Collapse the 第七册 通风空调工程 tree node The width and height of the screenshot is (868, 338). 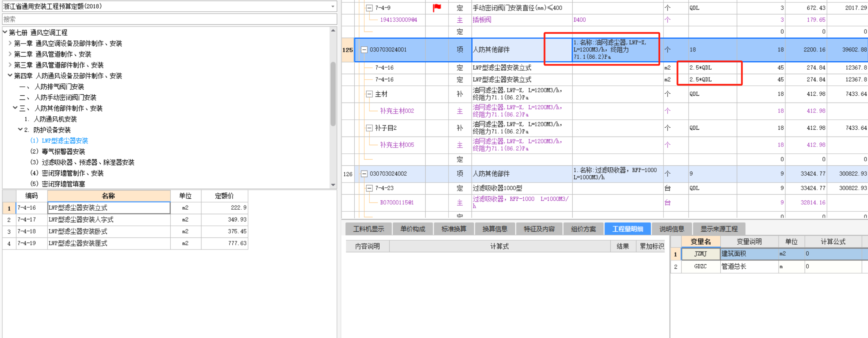5,32
